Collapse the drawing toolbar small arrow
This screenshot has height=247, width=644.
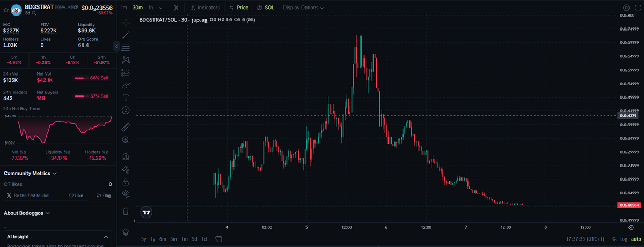134,221
